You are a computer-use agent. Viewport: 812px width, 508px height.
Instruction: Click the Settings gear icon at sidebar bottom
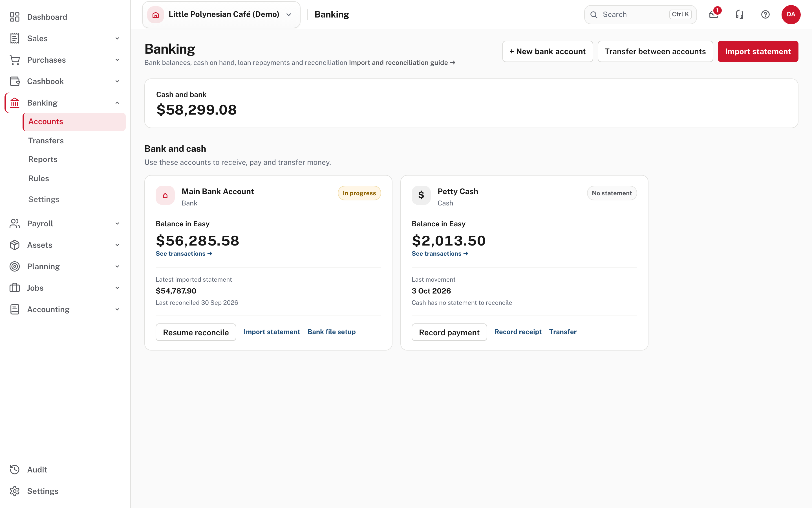coord(14,491)
